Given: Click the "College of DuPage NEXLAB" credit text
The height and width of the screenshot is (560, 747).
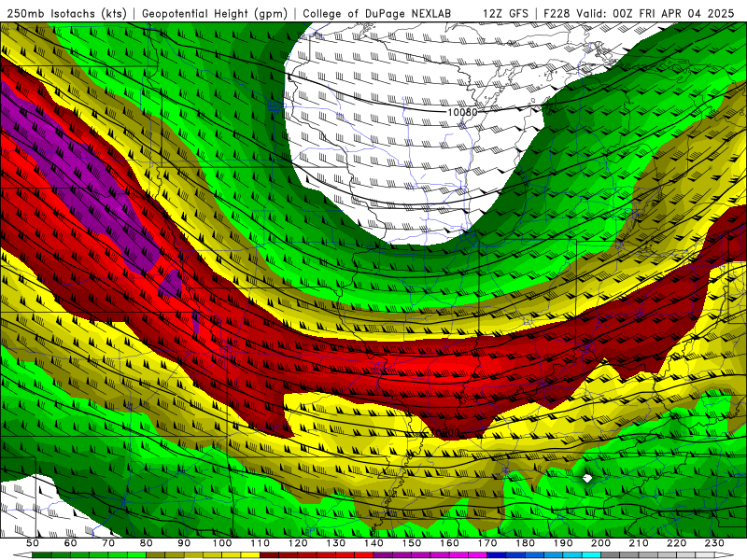Looking at the screenshot, I should click(x=377, y=13).
